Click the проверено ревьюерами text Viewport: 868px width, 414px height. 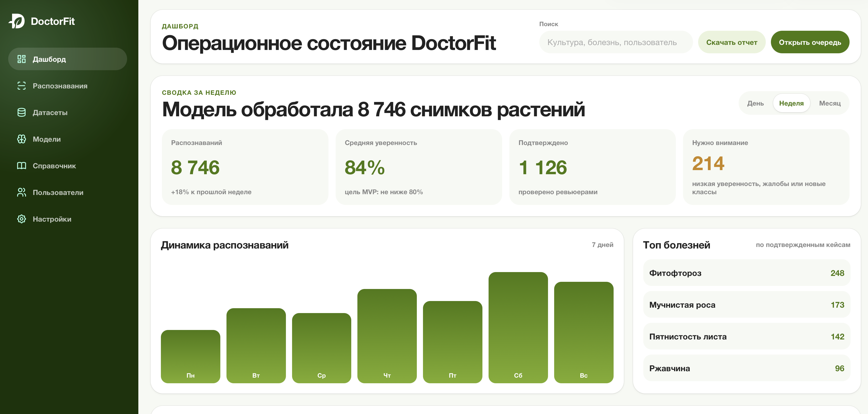[558, 192]
